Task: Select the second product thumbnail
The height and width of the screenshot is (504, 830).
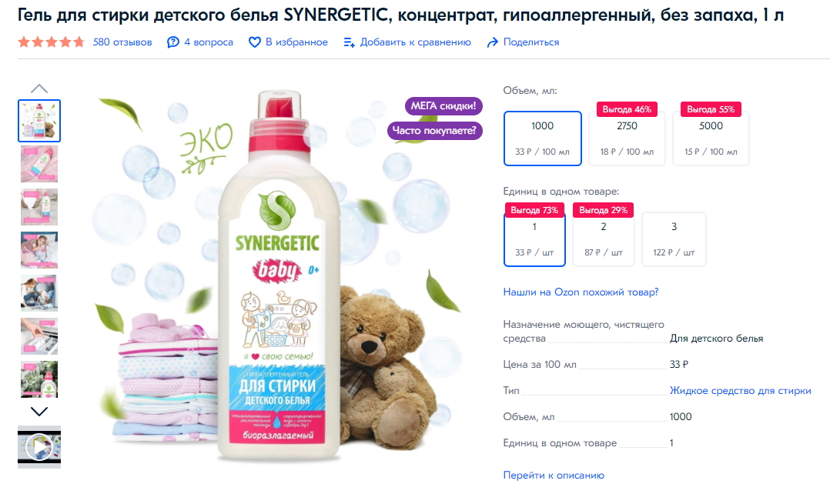Action: (x=39, y=164)
